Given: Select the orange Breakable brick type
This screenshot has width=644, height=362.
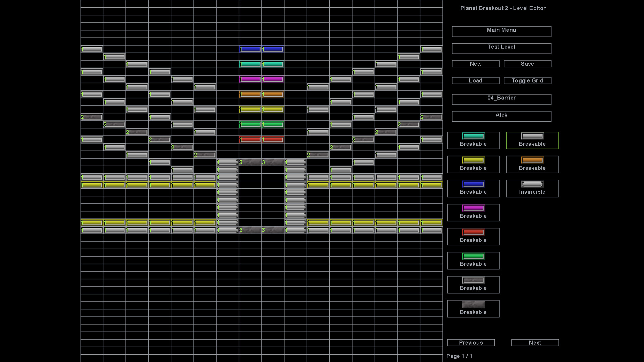Looking at the screenshot, I should pyautogui.click(x=532, y=164).
